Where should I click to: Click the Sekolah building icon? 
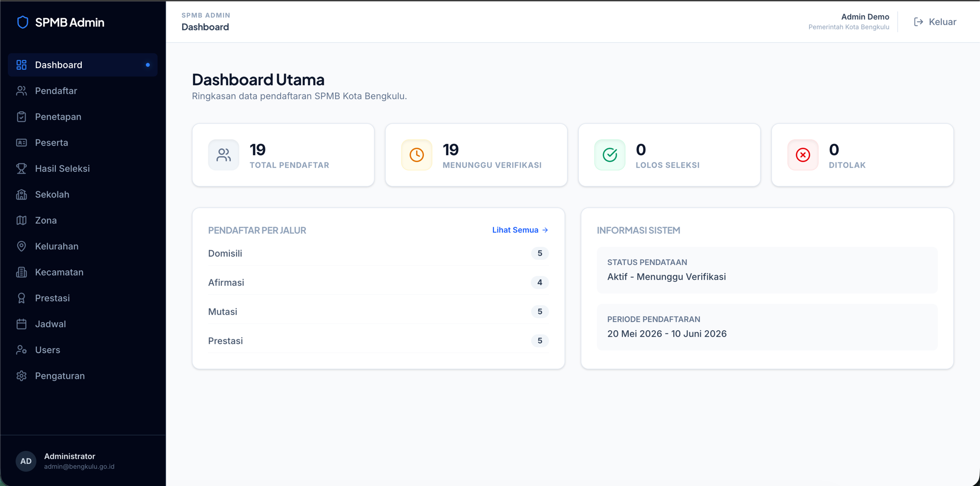coord(22,194)
